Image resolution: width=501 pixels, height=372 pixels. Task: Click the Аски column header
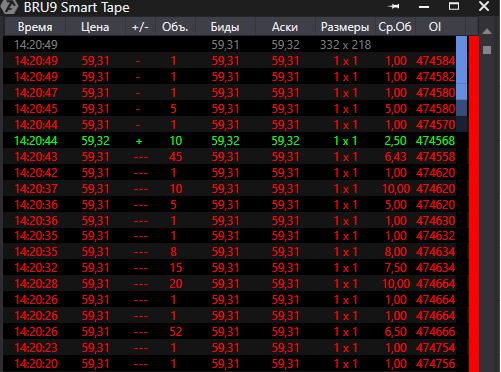[285, 27]
